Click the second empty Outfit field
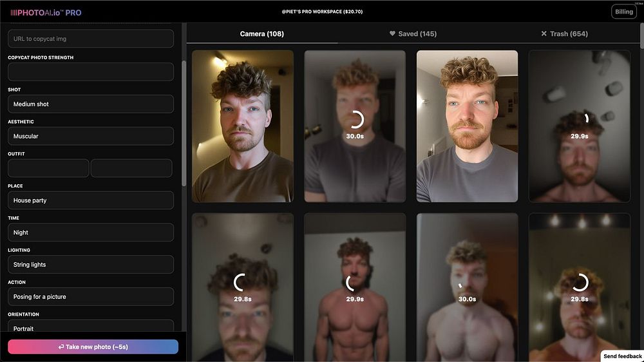Viewport: 644px width, 362px height. [x=131, y=168]
